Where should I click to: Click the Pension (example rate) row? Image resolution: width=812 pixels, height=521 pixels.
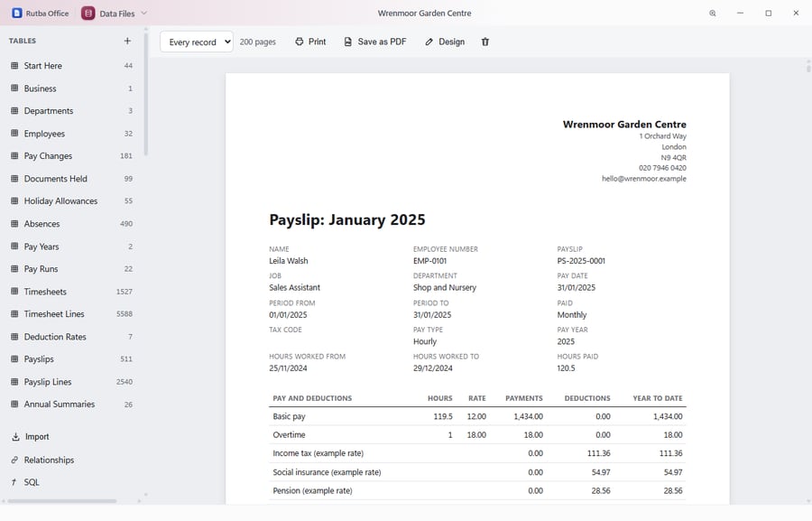point(477,490)
